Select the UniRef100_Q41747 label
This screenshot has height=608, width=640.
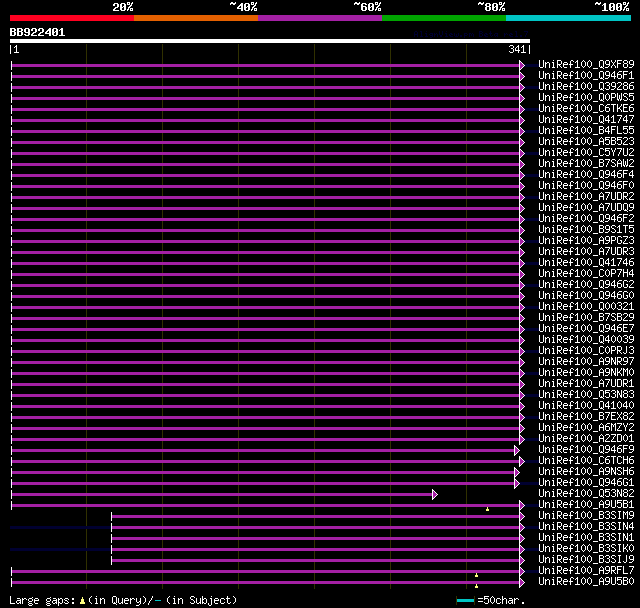[x=586, y=120]
